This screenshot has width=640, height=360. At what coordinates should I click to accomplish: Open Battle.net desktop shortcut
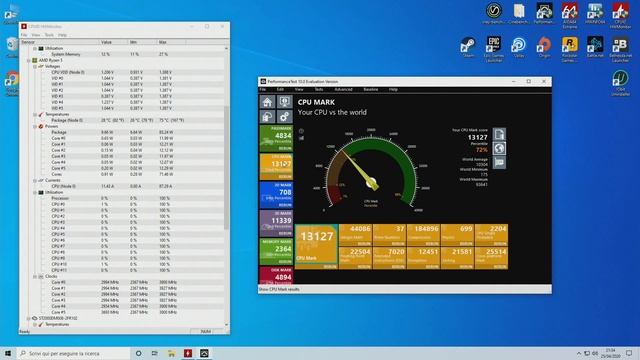(x=595, y=47)
